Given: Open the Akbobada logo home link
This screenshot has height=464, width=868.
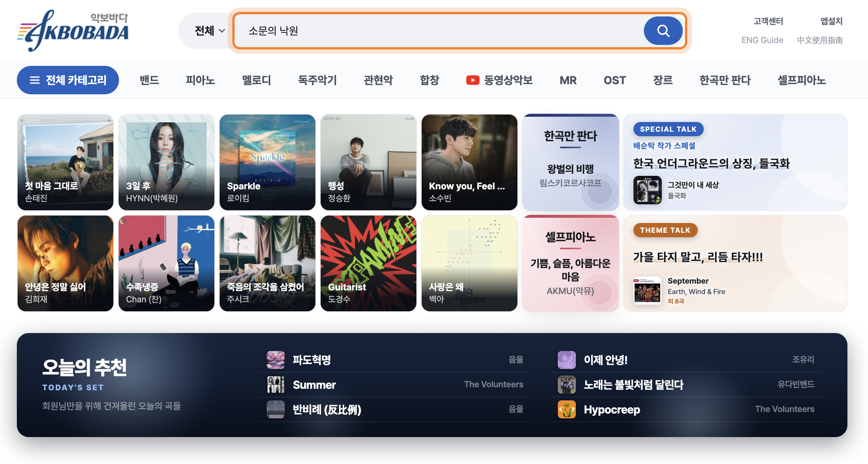Looking at the screenshot, I should (73, 31).
